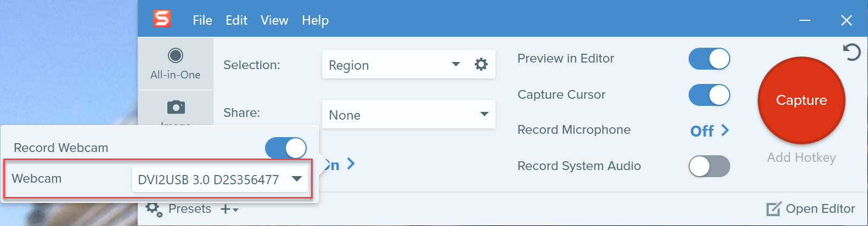The image size is (868, 226).
Task: Click the Open Editor pencil icon
Action: (x=773, y=209)
